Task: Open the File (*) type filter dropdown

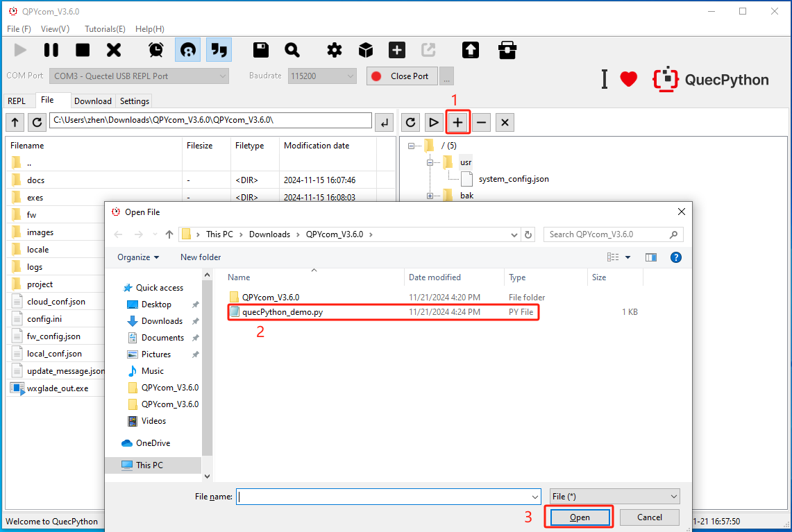Action: [x=614, y=497]
